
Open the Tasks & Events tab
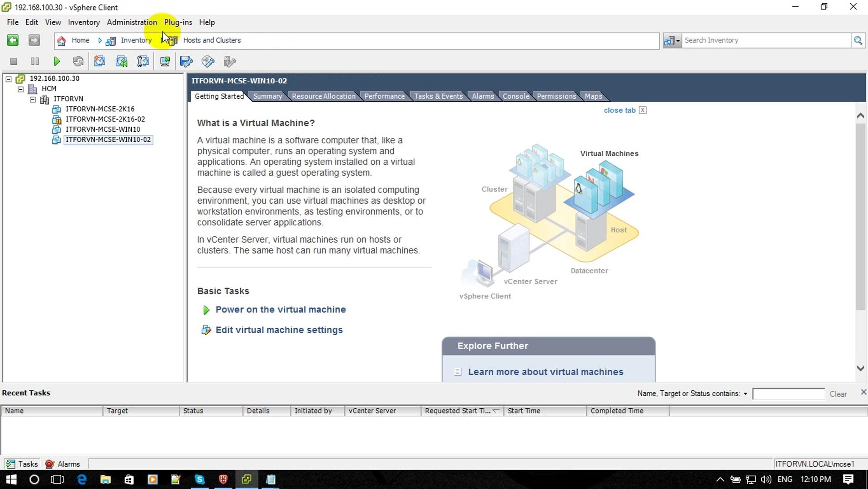pos(439,96)
